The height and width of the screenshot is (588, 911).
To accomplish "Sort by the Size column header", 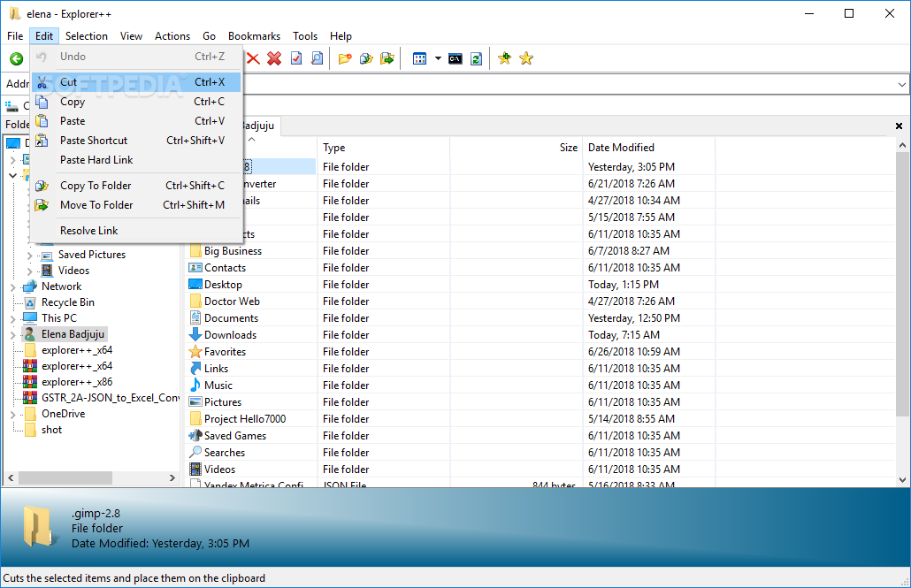I will coord(516,148).
